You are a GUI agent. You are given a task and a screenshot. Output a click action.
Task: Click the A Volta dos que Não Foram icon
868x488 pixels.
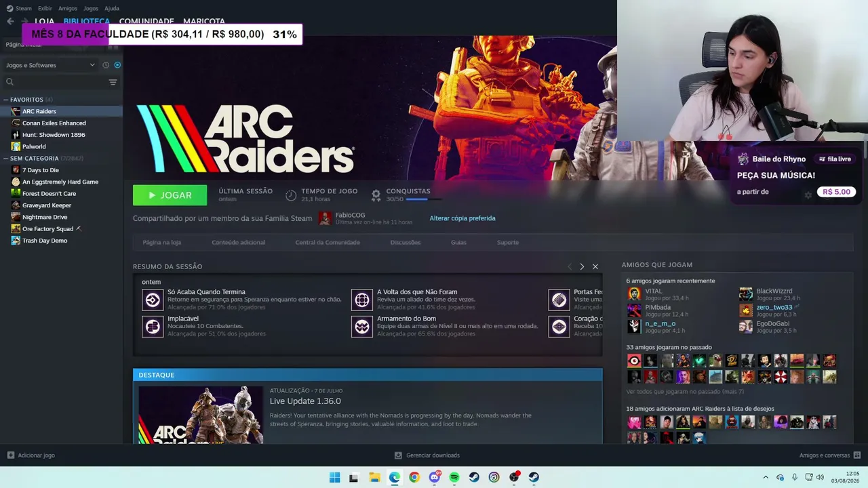pyautogui.click(x=362, y=300)
